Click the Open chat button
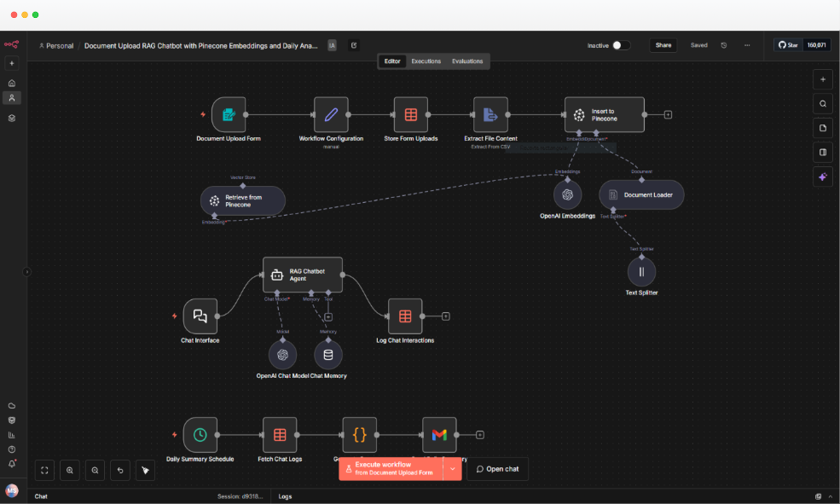Screen dimensions: 840x504 [x=498, y=469]
